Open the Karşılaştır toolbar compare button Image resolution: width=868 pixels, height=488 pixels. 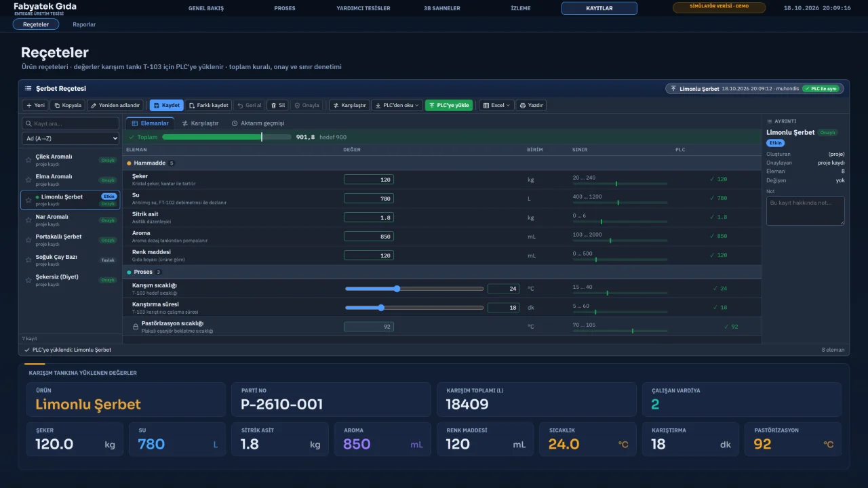click(x=349, y=105)
